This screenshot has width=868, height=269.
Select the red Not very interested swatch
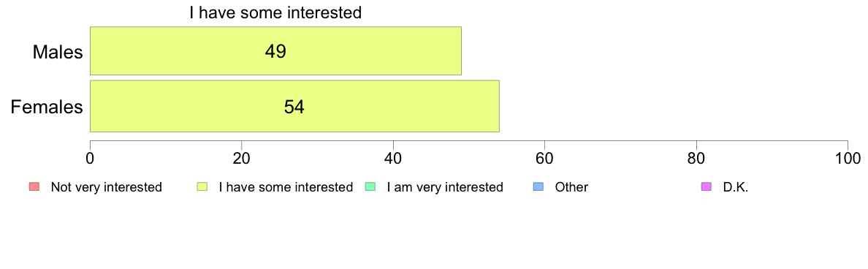pyautogui.click(x=34, y=187)
